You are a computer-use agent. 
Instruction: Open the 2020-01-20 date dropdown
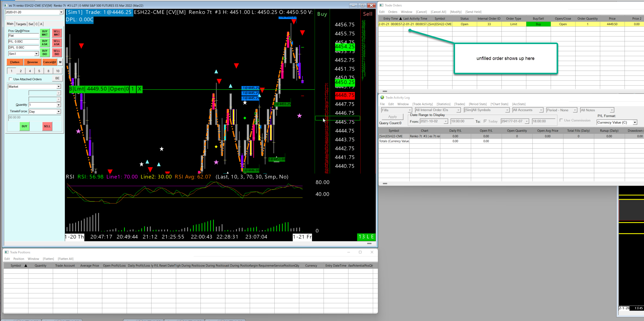pyautogui.click(x=61, y=12)
